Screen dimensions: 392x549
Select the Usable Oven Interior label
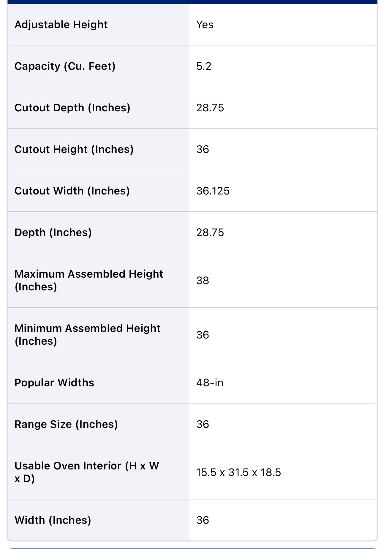click(87, 472)
